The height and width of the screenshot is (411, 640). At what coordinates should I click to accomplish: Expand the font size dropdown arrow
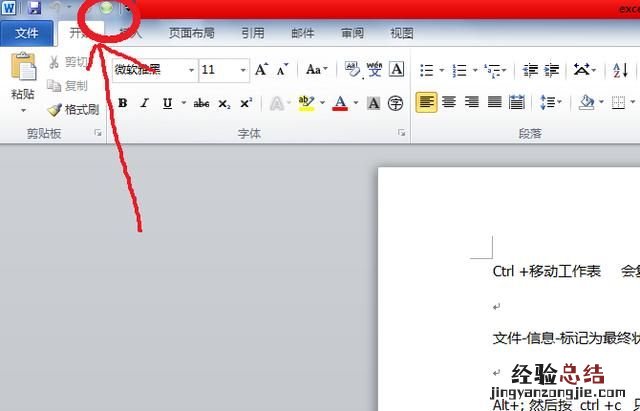[x=243, y=70]
